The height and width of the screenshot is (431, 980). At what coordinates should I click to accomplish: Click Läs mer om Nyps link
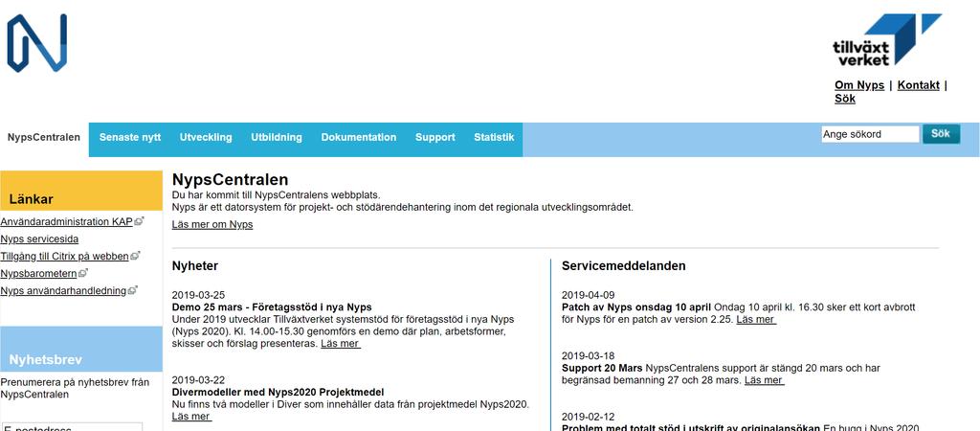tap(212, 224)
